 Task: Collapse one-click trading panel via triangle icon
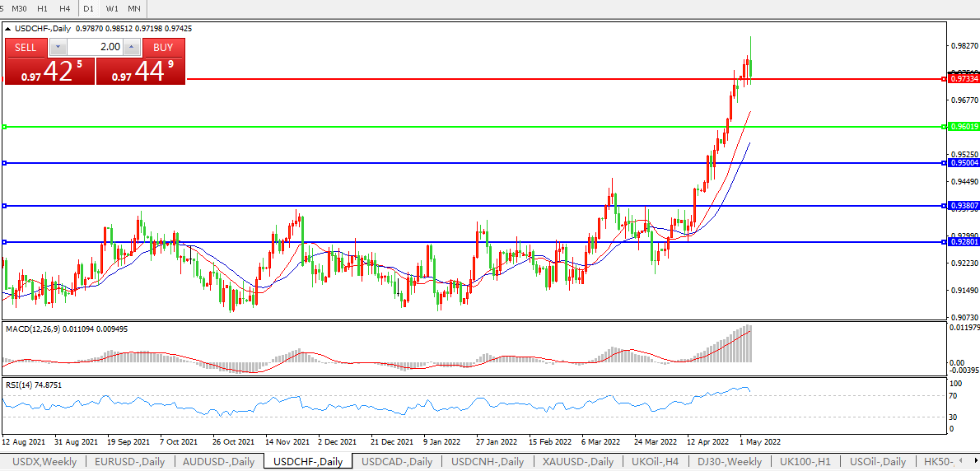click(8, 29)
